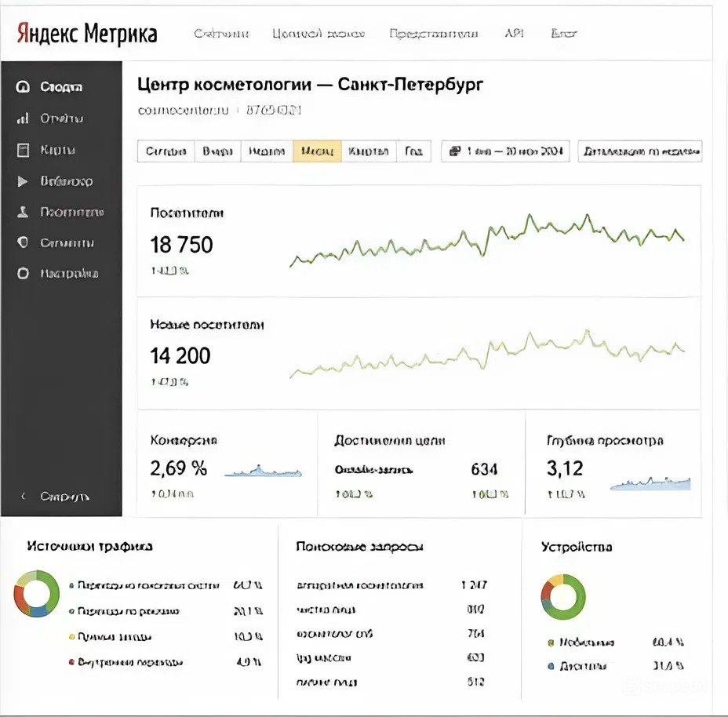Click the Карты icon in sidebar

23,150
